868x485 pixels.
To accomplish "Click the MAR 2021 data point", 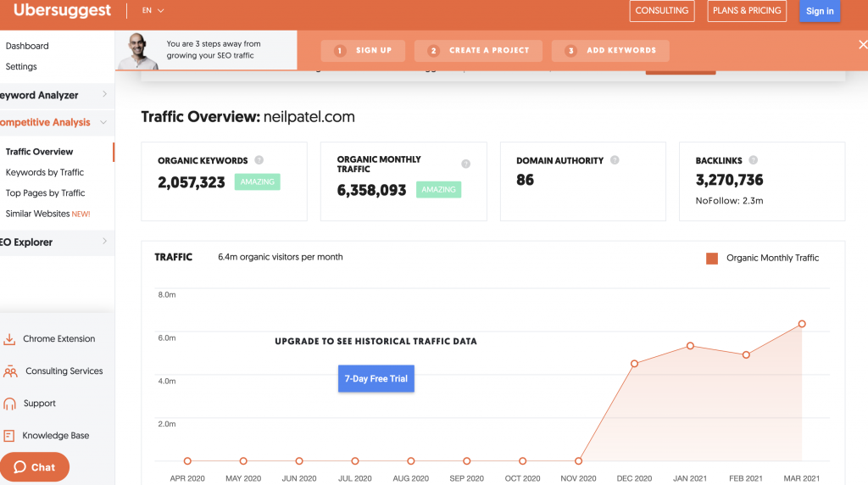I will click(802, 324).
